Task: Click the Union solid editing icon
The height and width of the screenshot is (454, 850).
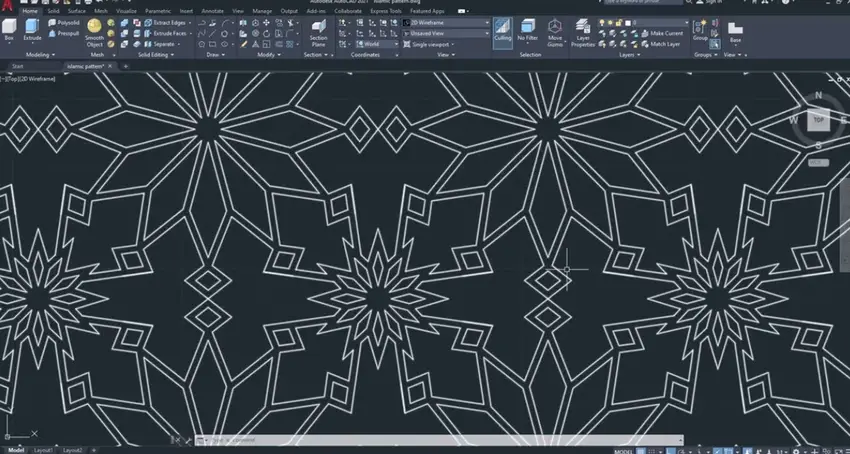Action: point(125,23)
